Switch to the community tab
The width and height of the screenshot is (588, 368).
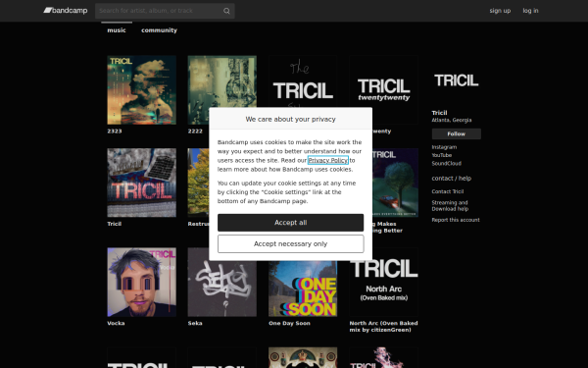click(159, 30)
